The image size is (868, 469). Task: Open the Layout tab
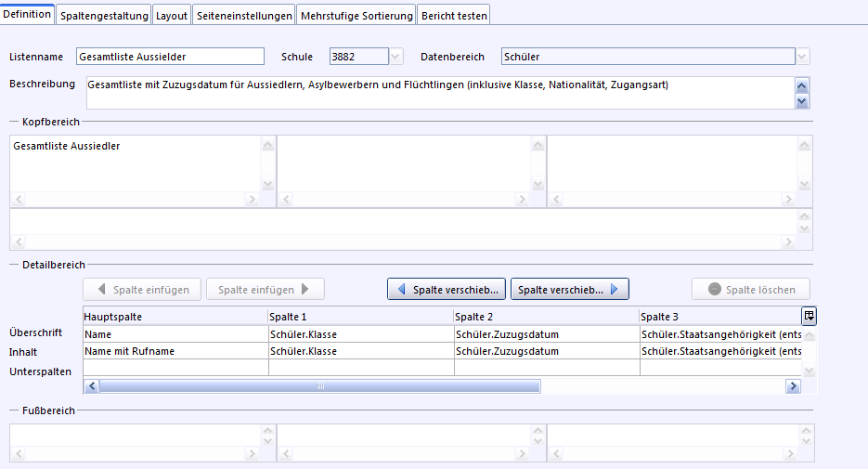pos(171,16)
